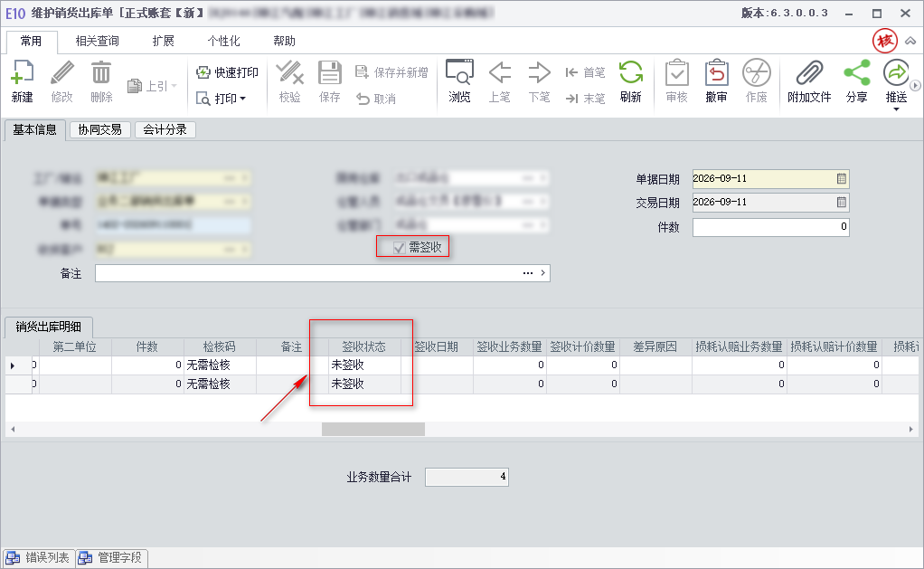The height and width of the screenshot is (569, 924).
Task: Open the 单据日期 calendar picker
Action: 842,178
